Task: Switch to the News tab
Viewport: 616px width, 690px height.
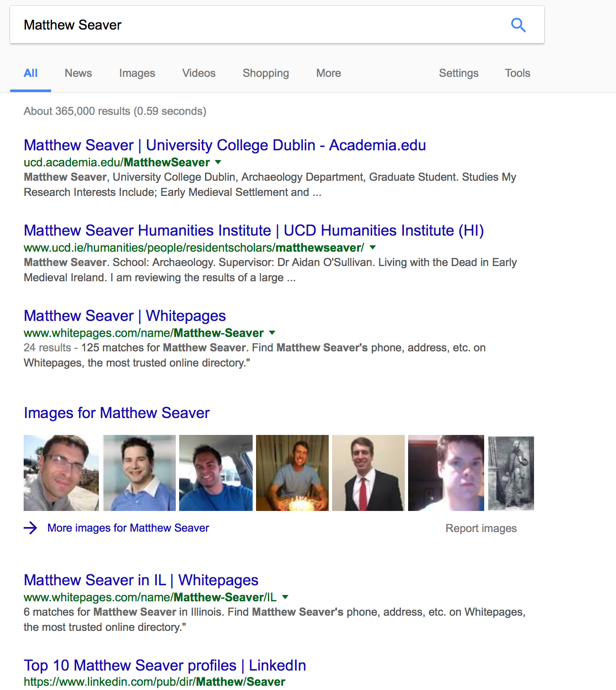Action: [78, 73]
